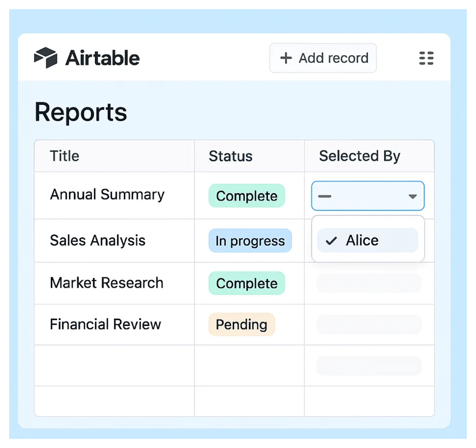Choose Alice from the dropdown list
The height and width of the screenshot is (448, 476).
pos(362,240)
